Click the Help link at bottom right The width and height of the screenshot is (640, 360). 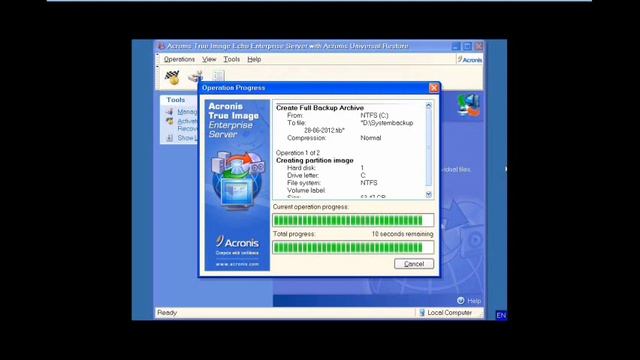coord(474,301)
